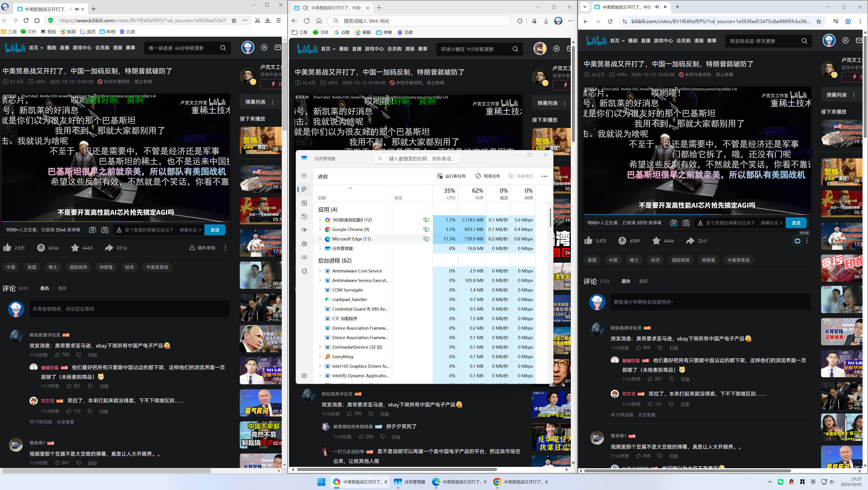Open Task Manager settings gear icon

[304, 375]
